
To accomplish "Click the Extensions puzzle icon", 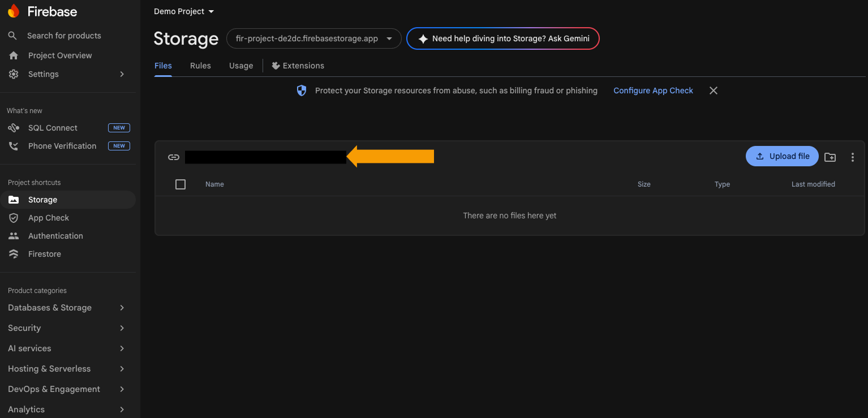I will point(276,66).
